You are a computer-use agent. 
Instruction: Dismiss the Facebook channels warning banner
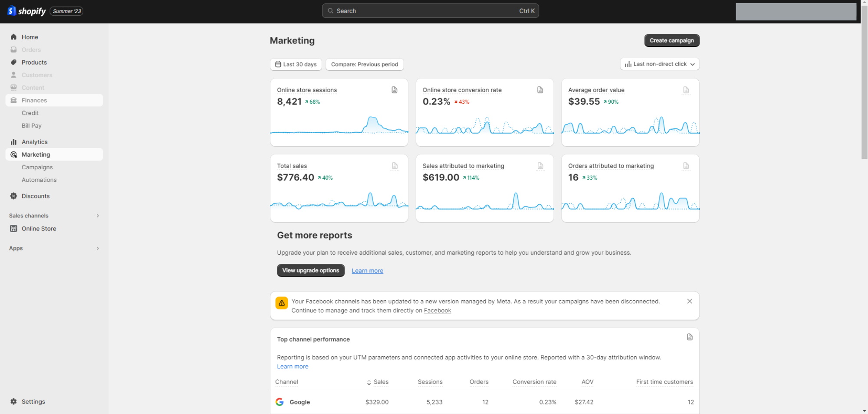[690, 301]
